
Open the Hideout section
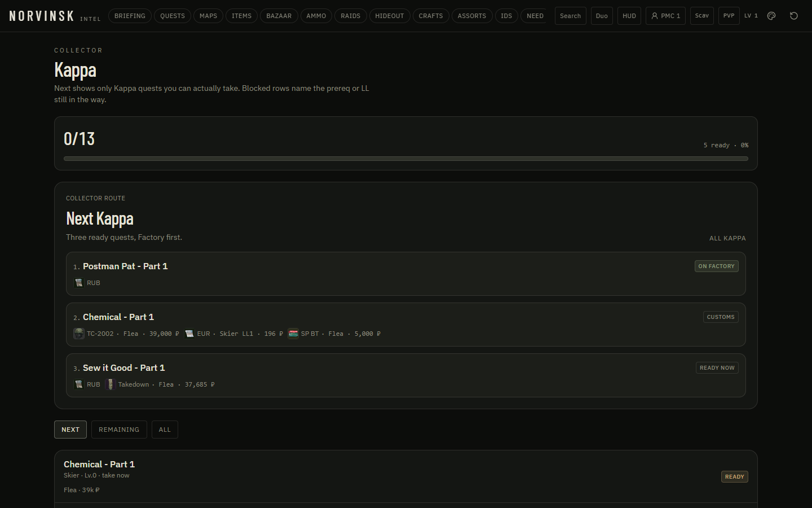point(390,16)
